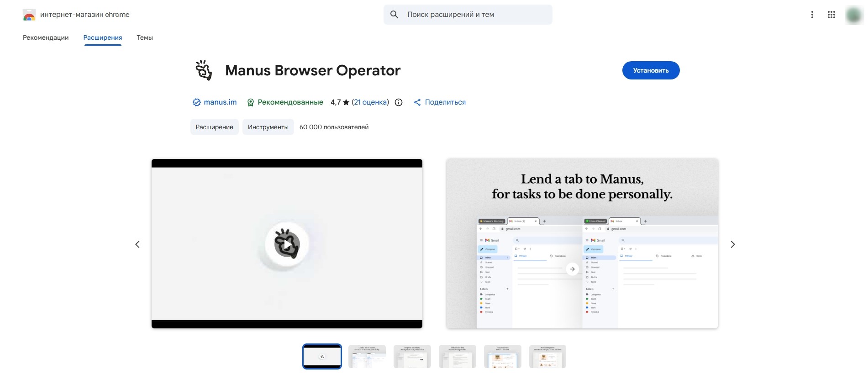Click the 4,7 star rating value
The image size is (868, 380).
pyautogui.click(x=340, y=102)
